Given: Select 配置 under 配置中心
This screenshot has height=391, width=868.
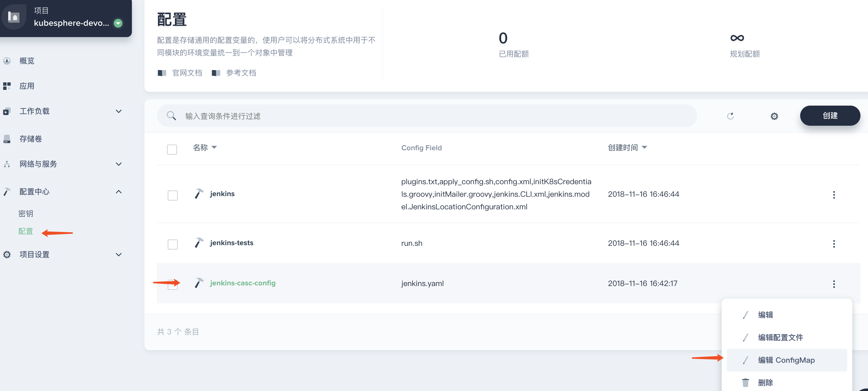Looking at the screenshot, I should click(x=26, y=231).
